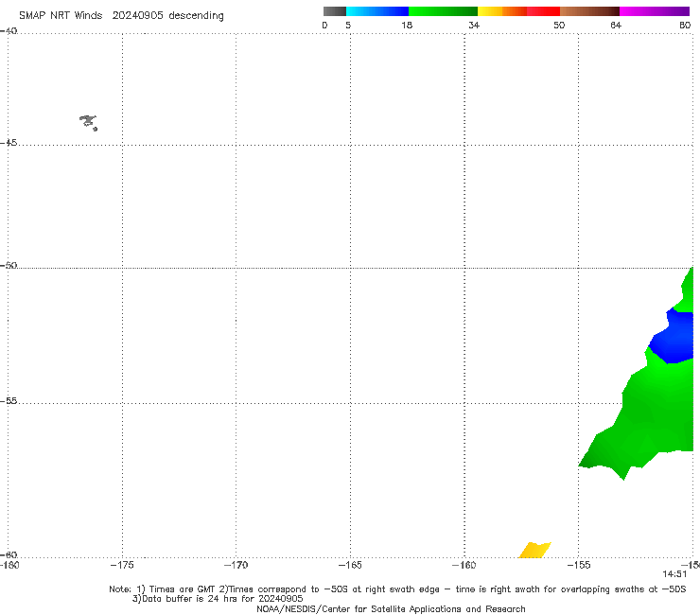Viewport: 700px width, 615px height.
Task: Click the latitude label '-45'
Action: click(x=9, y=143)
